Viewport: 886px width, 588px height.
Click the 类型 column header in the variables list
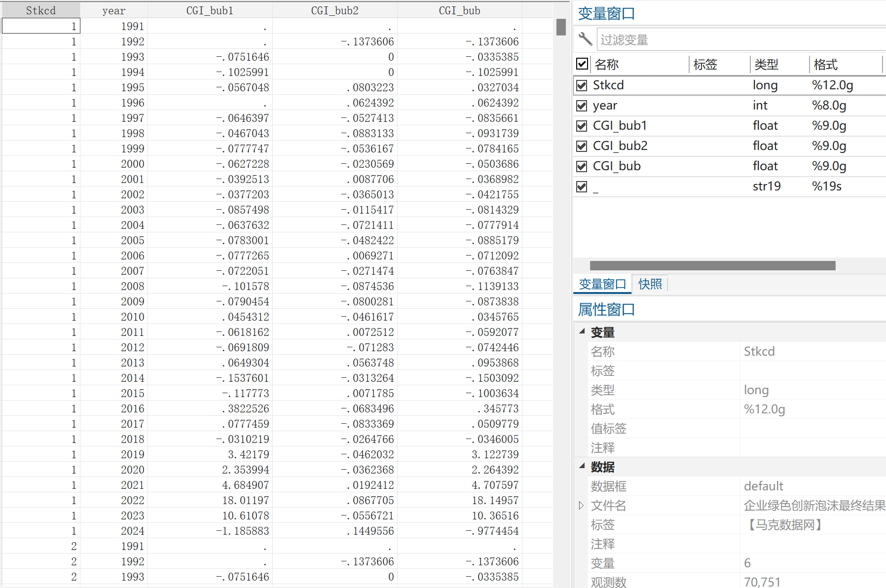(767, 64)
